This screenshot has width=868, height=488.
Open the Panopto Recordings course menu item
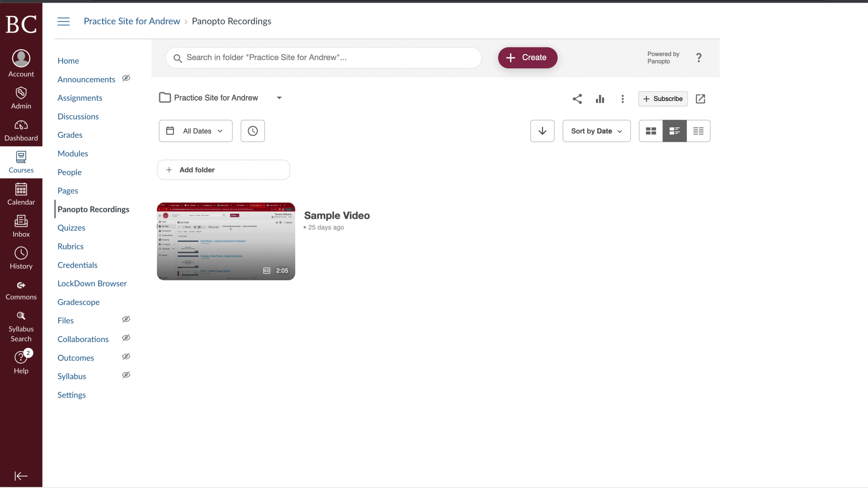94,209
